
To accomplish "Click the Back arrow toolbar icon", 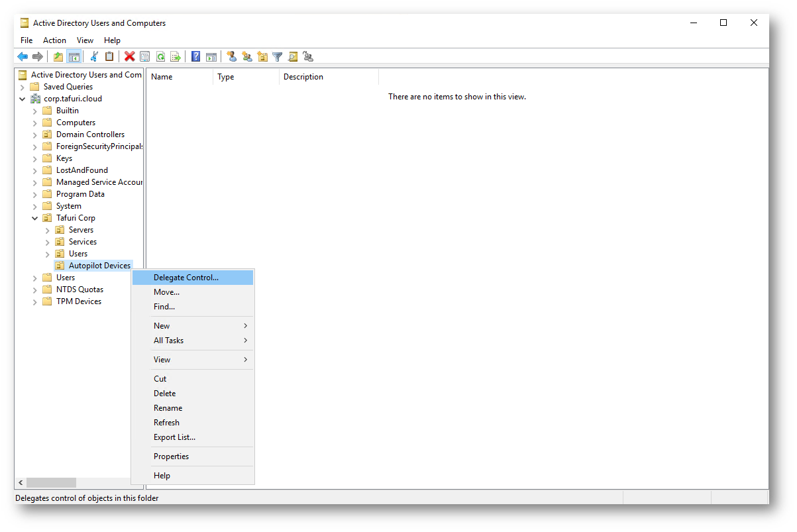I will point(23,57).
